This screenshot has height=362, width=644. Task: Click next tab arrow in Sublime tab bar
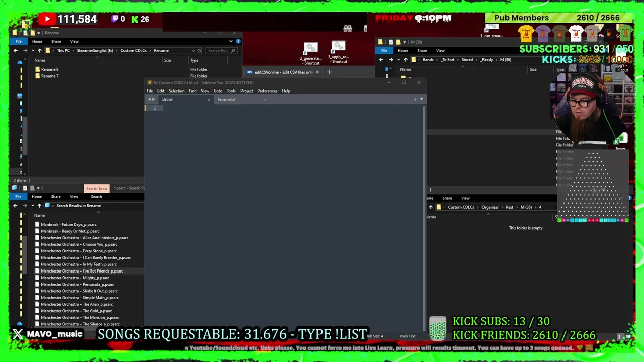(x=154, y=99)
